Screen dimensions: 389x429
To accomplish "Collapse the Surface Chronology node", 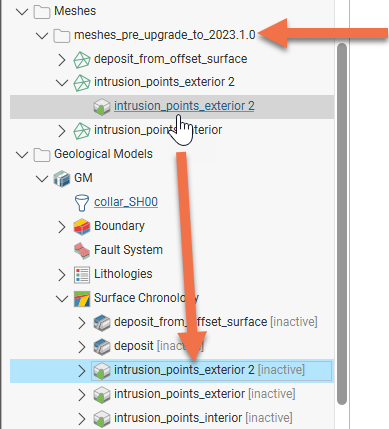I will [62, 299].
